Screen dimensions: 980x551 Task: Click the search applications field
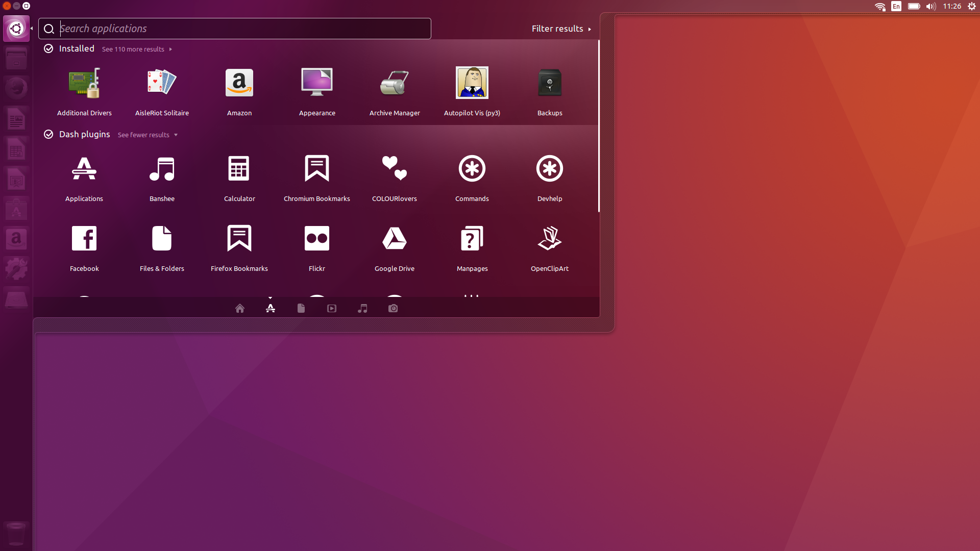(235, 29)
